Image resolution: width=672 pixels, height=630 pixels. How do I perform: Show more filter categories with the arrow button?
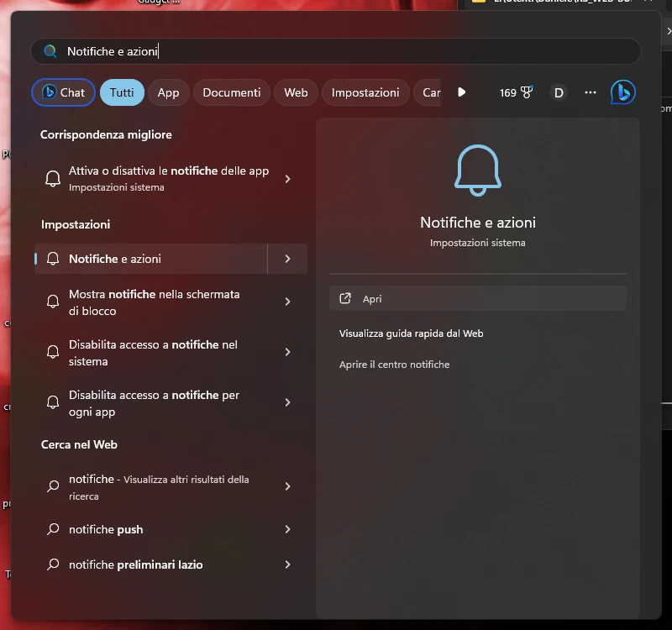click(463, 92)
